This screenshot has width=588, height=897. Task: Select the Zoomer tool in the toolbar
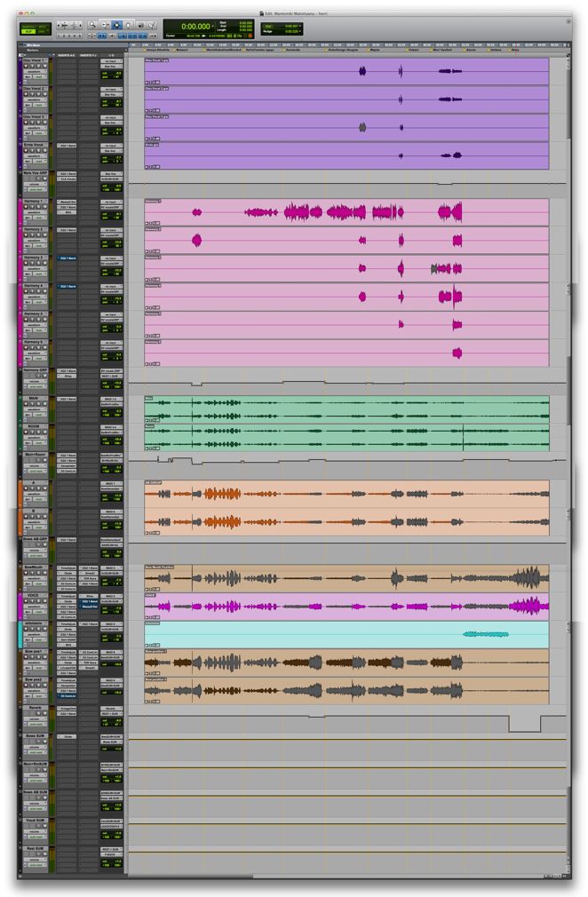tap(93, 26)
